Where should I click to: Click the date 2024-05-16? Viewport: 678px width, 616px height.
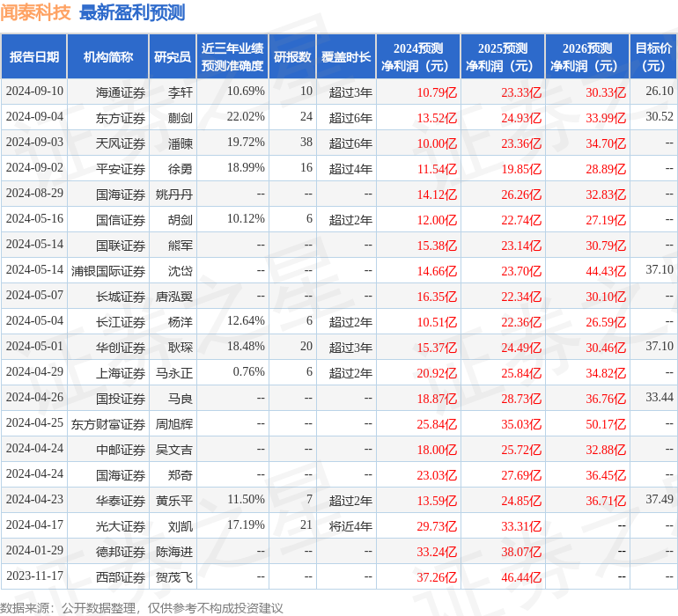(34, 219)
